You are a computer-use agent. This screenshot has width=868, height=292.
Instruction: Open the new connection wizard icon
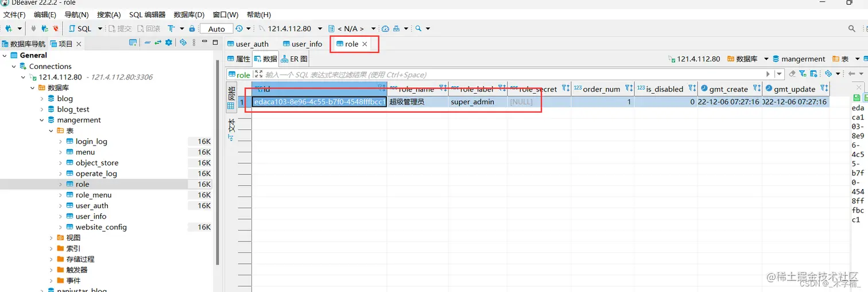[9, 28]
